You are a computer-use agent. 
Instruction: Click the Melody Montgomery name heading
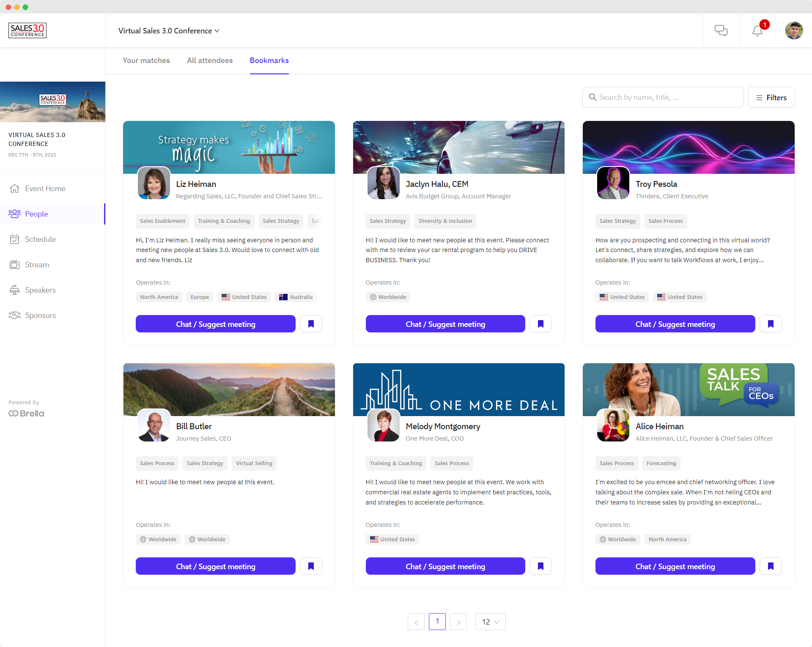pyautogui.click(x=443, y=426)
